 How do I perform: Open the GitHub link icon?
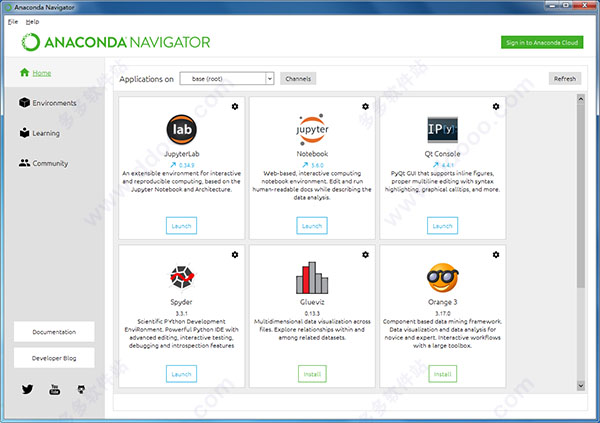tap(81, 390)
